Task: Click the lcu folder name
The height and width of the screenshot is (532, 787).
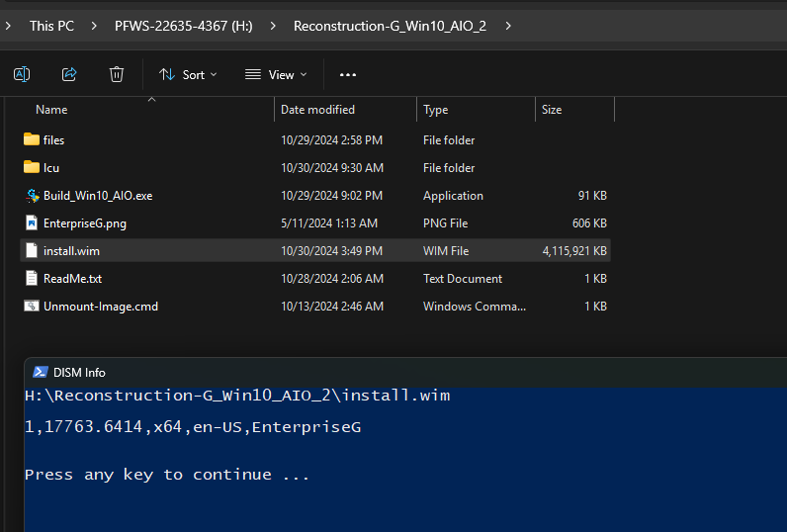Action: 51,168
